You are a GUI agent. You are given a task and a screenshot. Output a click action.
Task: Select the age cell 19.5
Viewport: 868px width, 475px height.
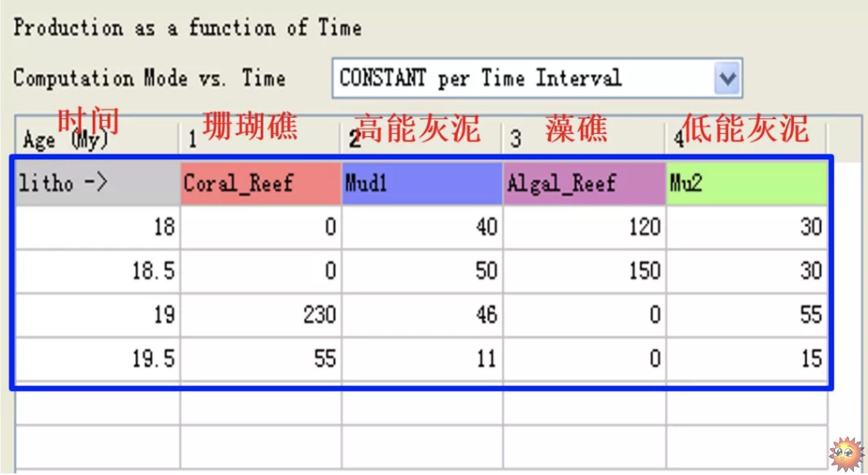pos(98,359)
